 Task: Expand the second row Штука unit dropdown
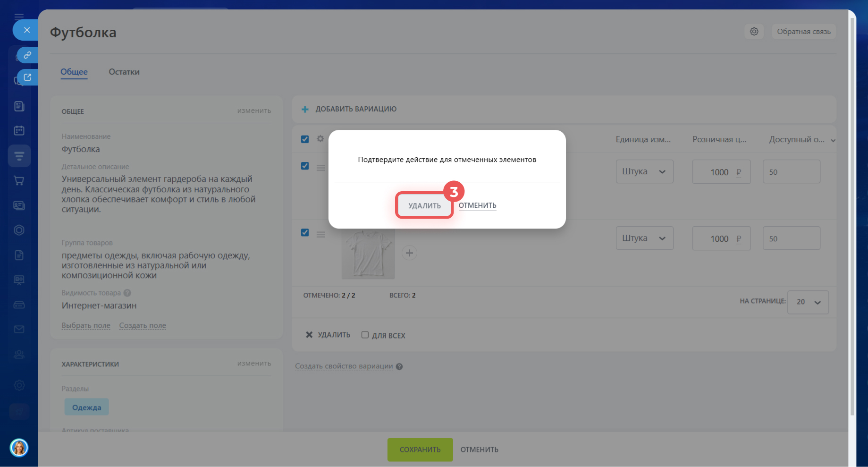644,238
